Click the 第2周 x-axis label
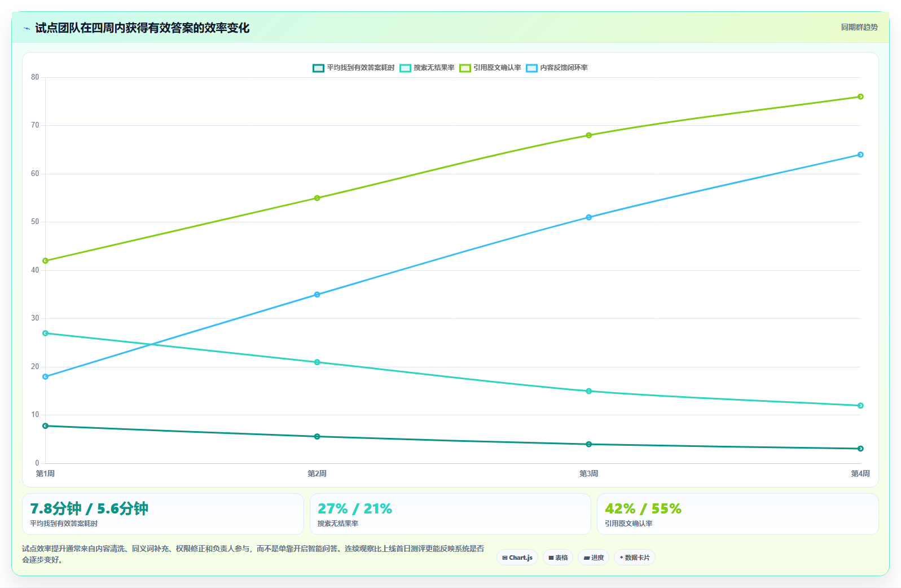This screenshot has width=901, height=588. click(x=317, y=474)
